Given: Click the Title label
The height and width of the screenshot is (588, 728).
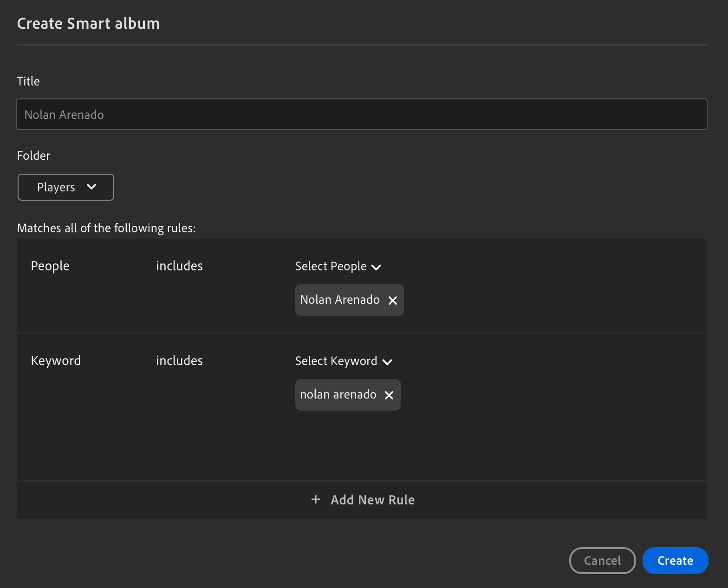Looking at the screenshot, I should pyautogui.click(x=28, y=81).
